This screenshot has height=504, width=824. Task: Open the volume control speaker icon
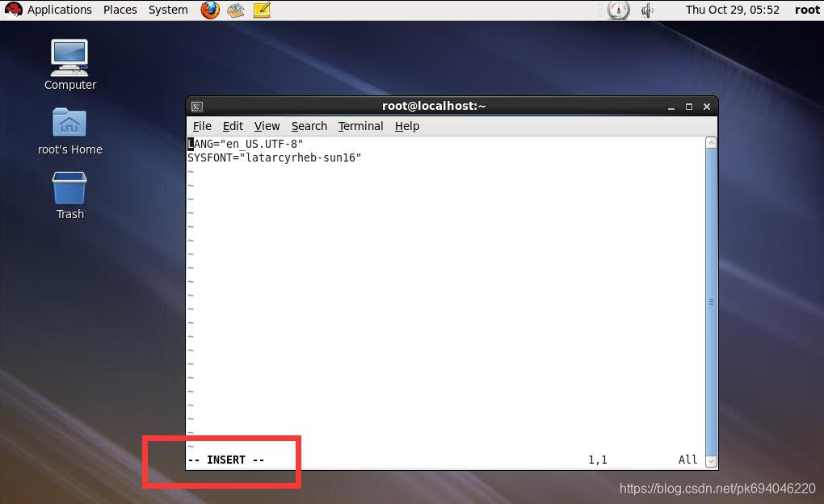click(647, 10)
